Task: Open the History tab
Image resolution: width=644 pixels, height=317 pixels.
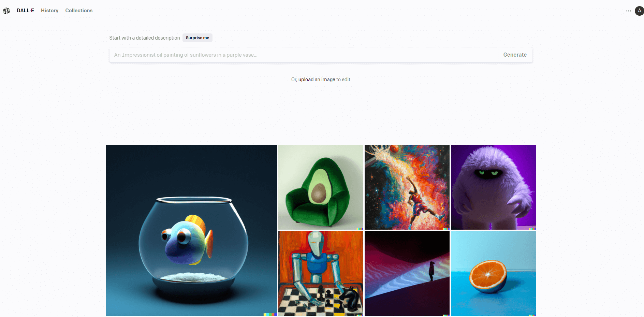Action: [50, 11]
